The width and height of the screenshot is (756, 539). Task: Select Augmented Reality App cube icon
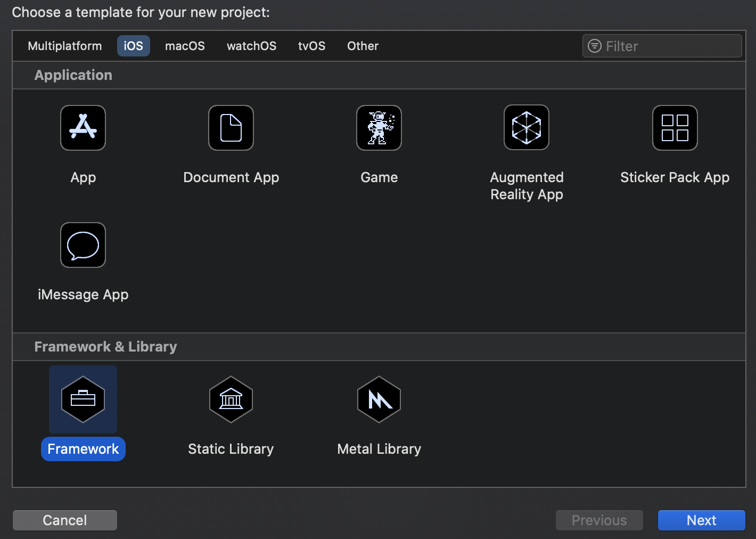tap(527, 128)
